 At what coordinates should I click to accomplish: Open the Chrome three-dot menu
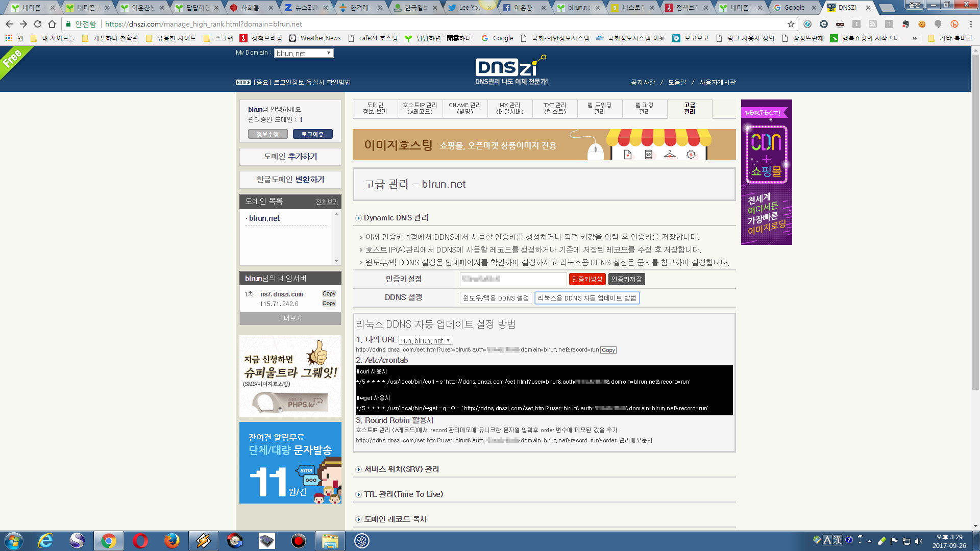(971, 24)
